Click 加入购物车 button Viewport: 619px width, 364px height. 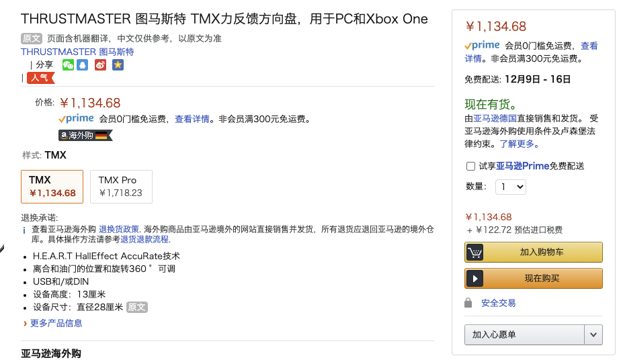(x=534, y=253)
